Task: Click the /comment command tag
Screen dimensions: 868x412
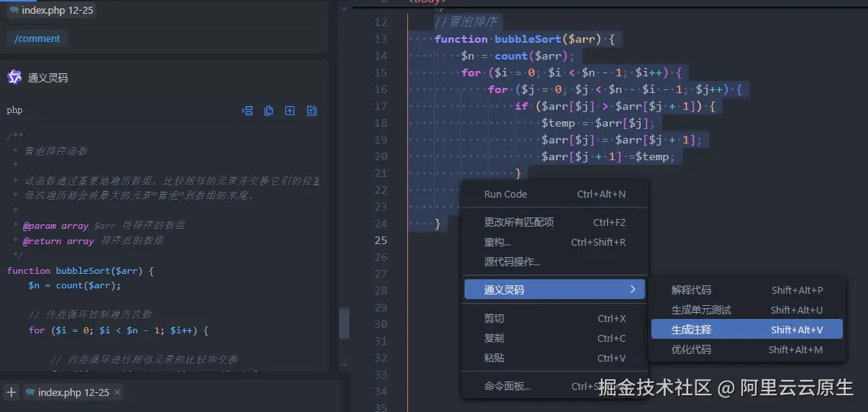Action: click(x=37, y=38)
